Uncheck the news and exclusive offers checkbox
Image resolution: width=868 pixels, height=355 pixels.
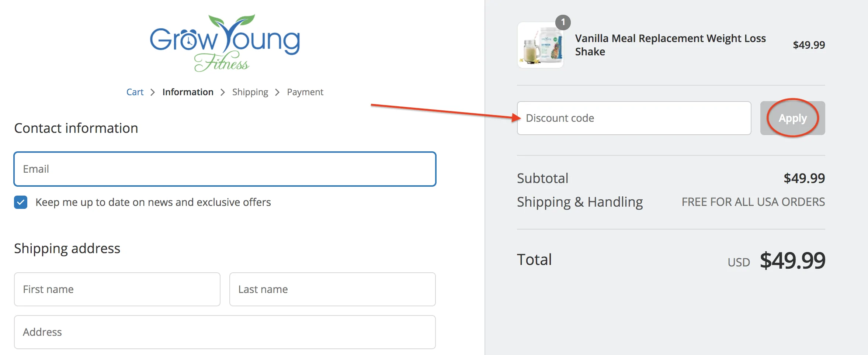[21, 202]
